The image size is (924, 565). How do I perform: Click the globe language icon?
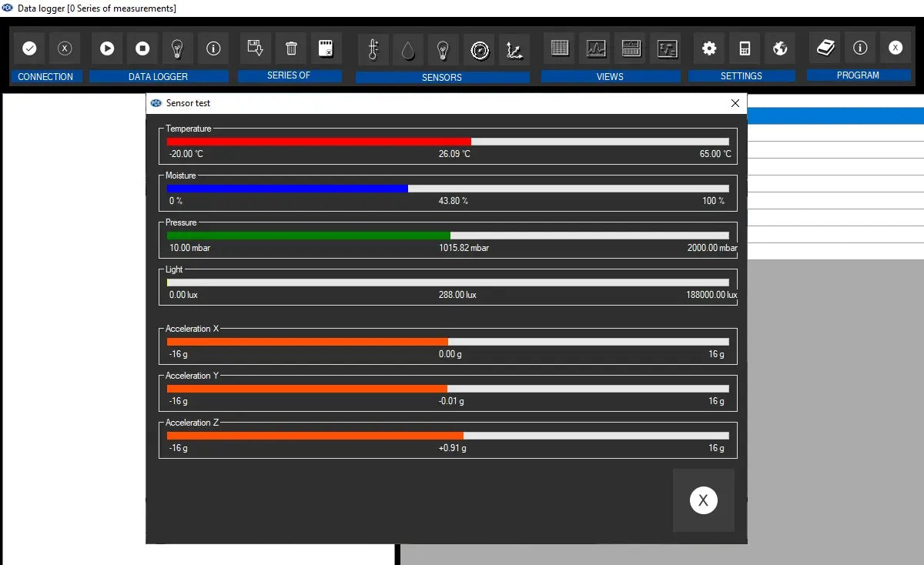pyautogui.click(x=780, y=48)
